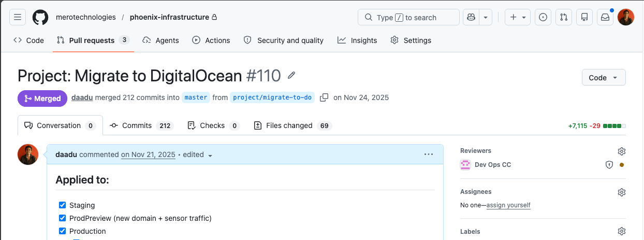Click reviewer code owner shield icon
This screenshot has height=240, width=644.
point(609,165)
